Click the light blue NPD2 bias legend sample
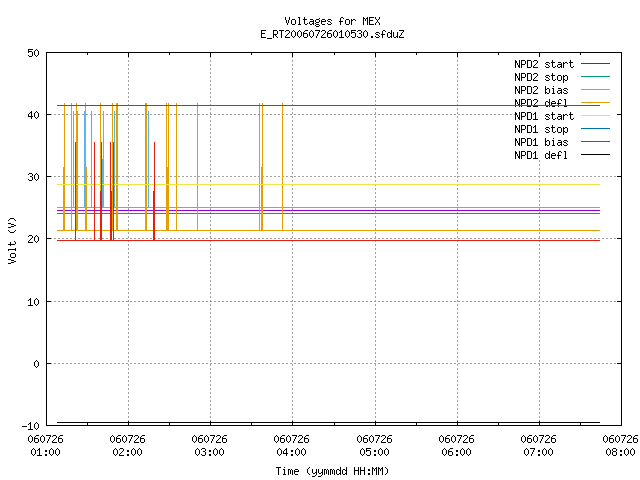The height and width of the screenshot is (480, 640). click(x=595, y=89)
